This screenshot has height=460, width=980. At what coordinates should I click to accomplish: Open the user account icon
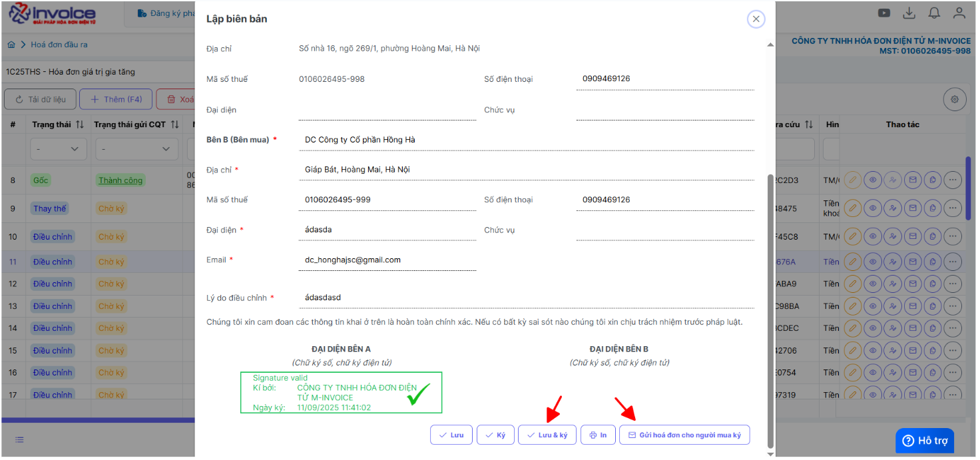click(959, 13)
